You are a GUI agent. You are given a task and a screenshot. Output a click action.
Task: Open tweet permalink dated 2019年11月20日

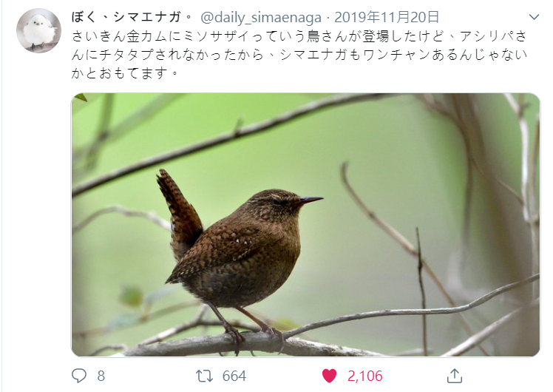tap(387, 17)
